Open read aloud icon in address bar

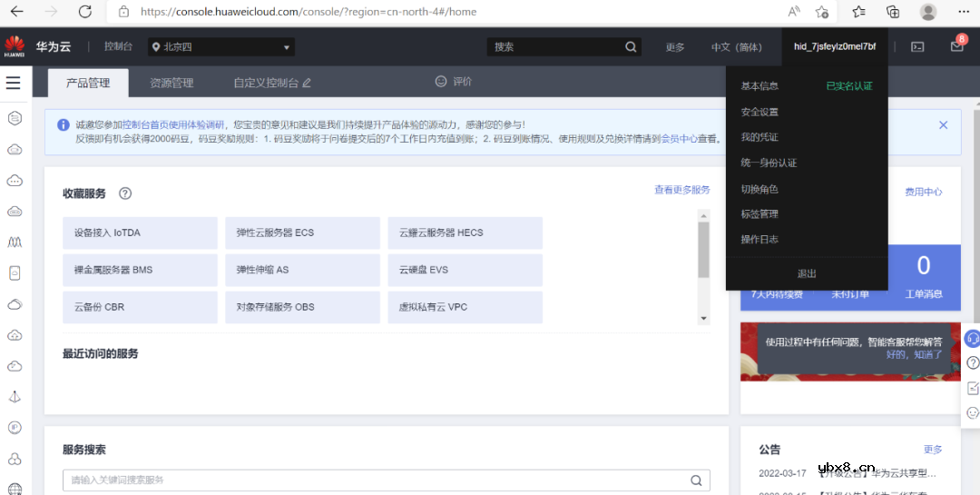point(794,12)
